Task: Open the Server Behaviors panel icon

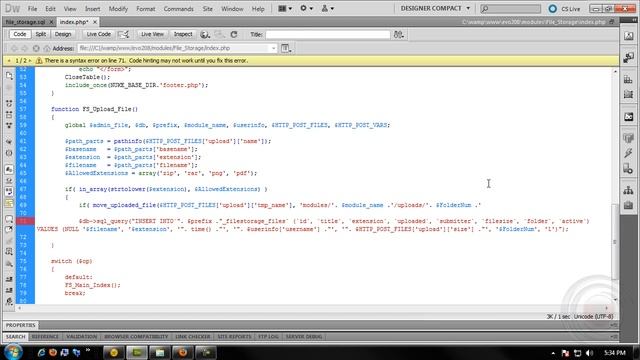Action: tap(629, 169)
